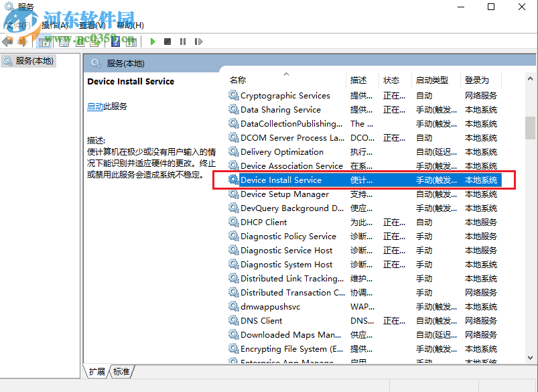The height and width of the screenshot is (392, 538).
Task: Open the service Properties toolbar icon
Action: [x=64, y=42]
